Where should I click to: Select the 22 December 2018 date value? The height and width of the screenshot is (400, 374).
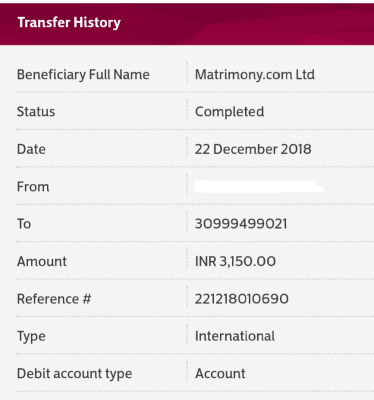coord(253,149)
